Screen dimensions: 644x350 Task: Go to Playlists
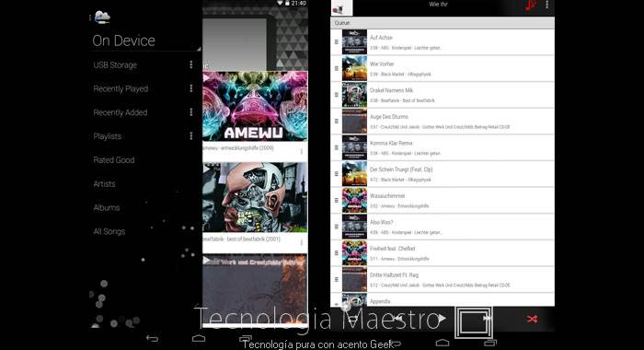tap(108, 136)
